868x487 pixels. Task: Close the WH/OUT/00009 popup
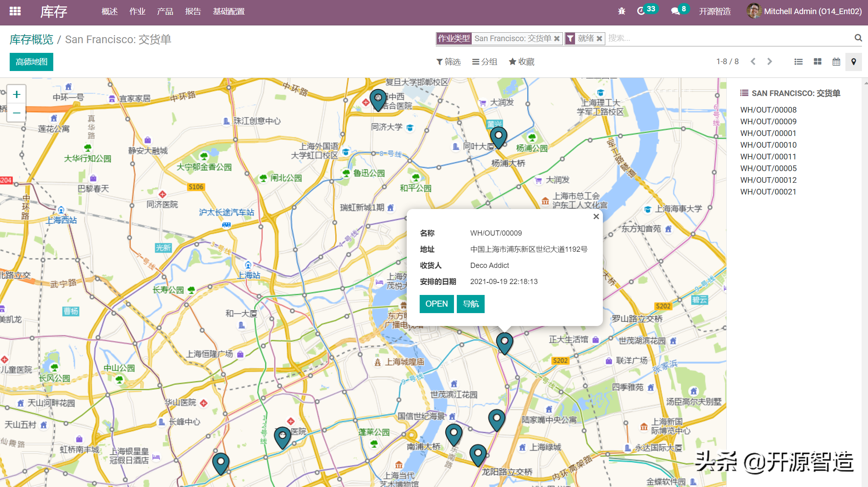click(596, 217)
